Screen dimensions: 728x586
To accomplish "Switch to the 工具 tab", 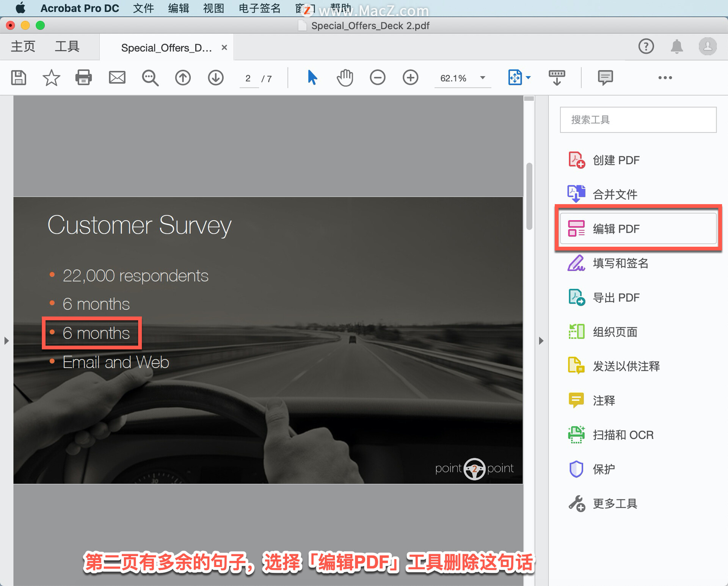I will tap(67, 47).
